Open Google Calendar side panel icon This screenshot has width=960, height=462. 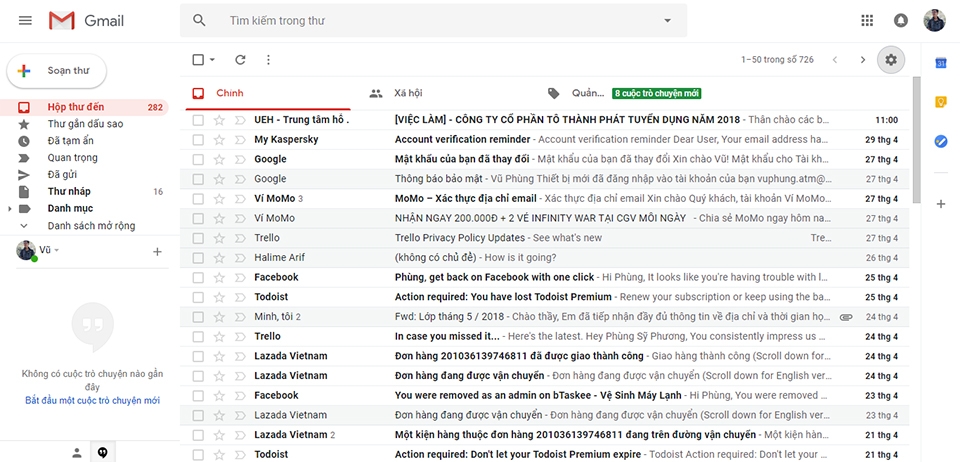(x=941, y=62)
